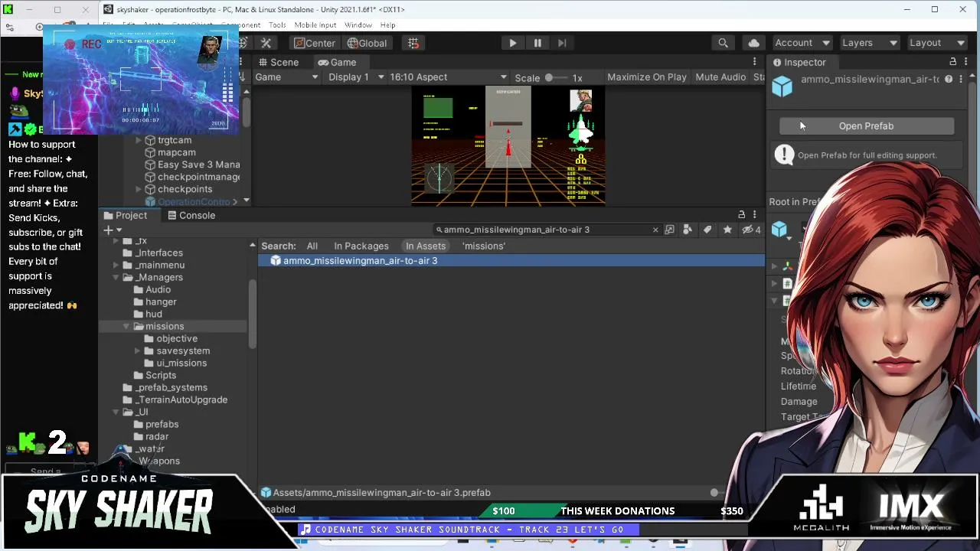Viewport: 980px width, 551px height.
Task: Switch to the Console tab
Action: (191, 215)
